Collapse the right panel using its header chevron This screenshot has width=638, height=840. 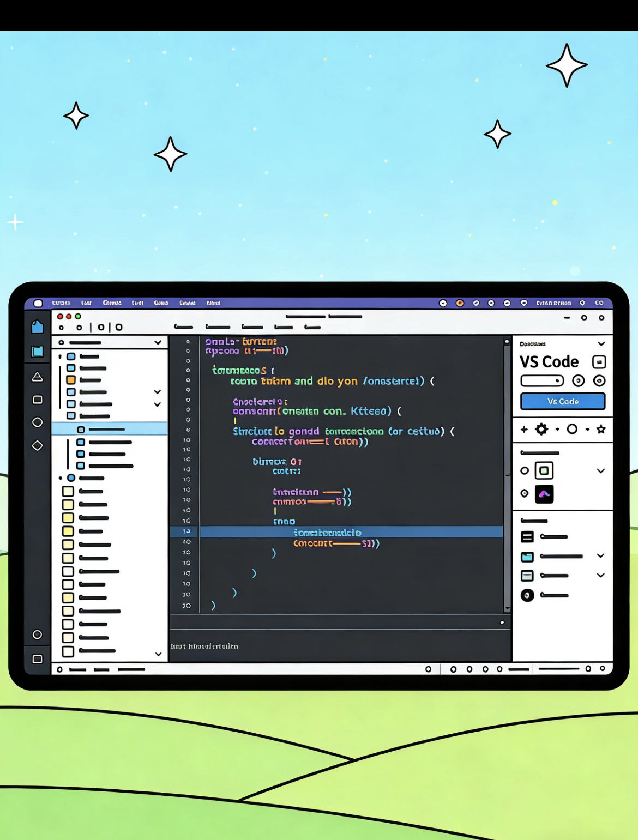tap(601, 344)
